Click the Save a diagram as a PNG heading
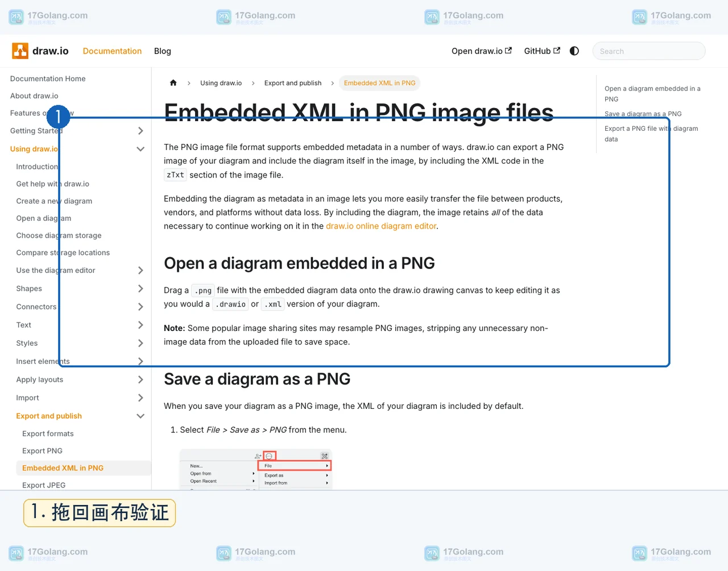728x571 pixels. point(257,379)
